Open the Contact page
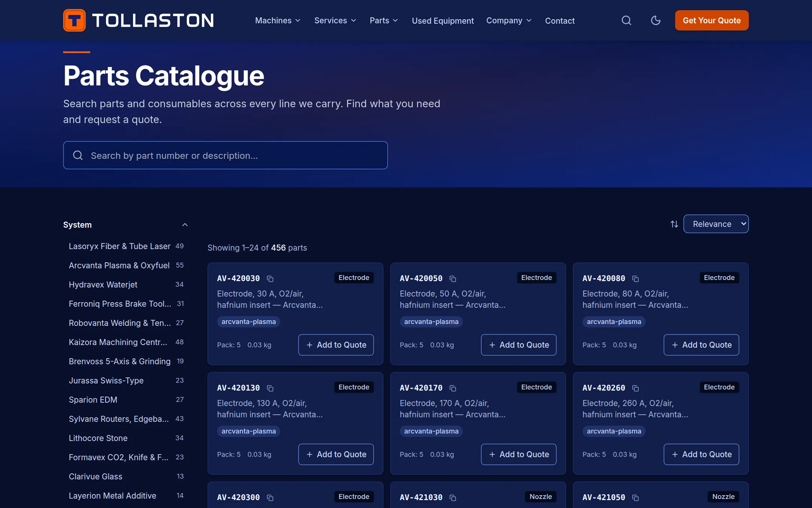Viewport: 812px width, 508px height. click(x=560, y=21)
